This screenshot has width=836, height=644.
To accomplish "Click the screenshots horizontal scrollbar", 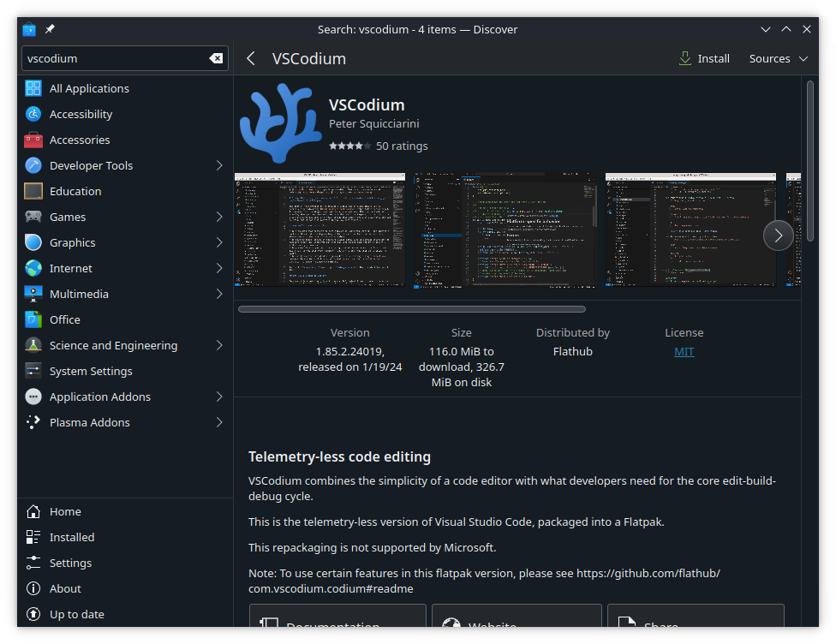I will 412,309.
